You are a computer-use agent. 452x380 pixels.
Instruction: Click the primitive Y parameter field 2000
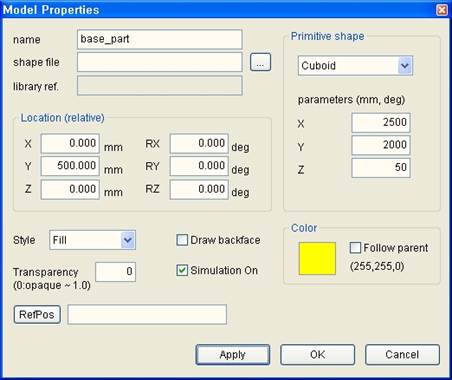tap(381, 145)
